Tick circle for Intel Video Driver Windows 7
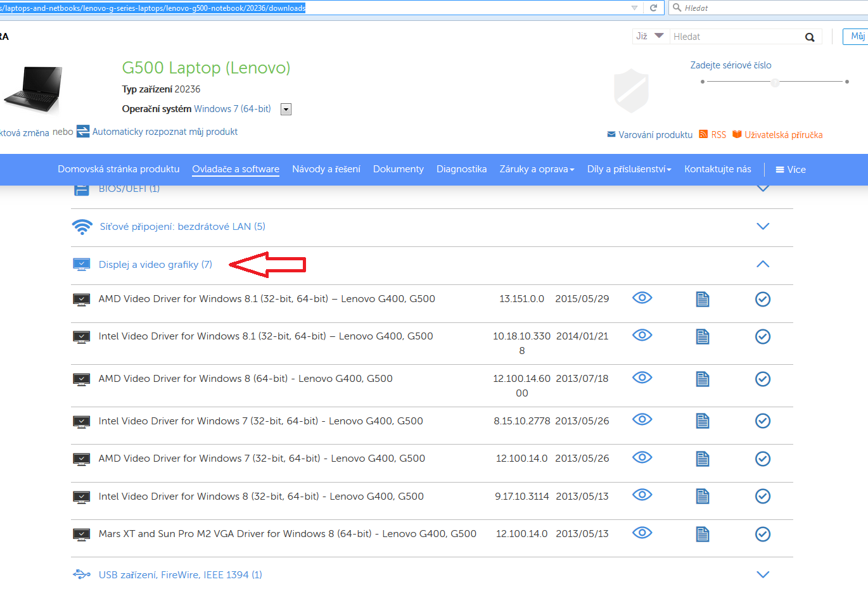 coord(763,421)
